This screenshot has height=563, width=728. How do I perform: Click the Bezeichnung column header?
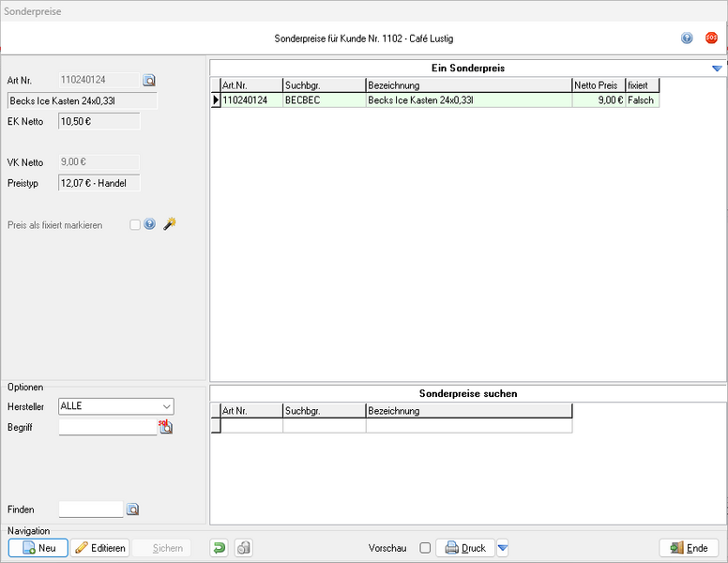click(x=468, y=85)
